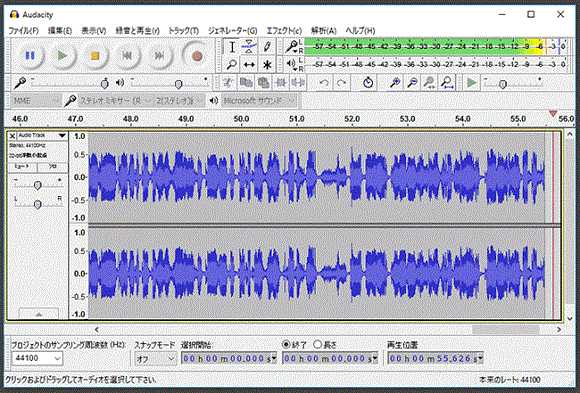
Task: Open the playback meter speaker options
Action: pyautogui.click(x=292, y=64)
